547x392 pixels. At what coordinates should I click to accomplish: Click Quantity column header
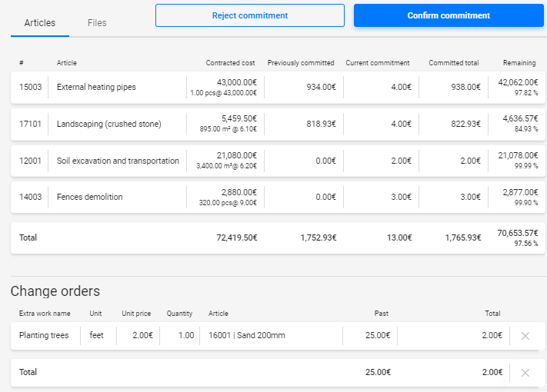tap(179, 314)
